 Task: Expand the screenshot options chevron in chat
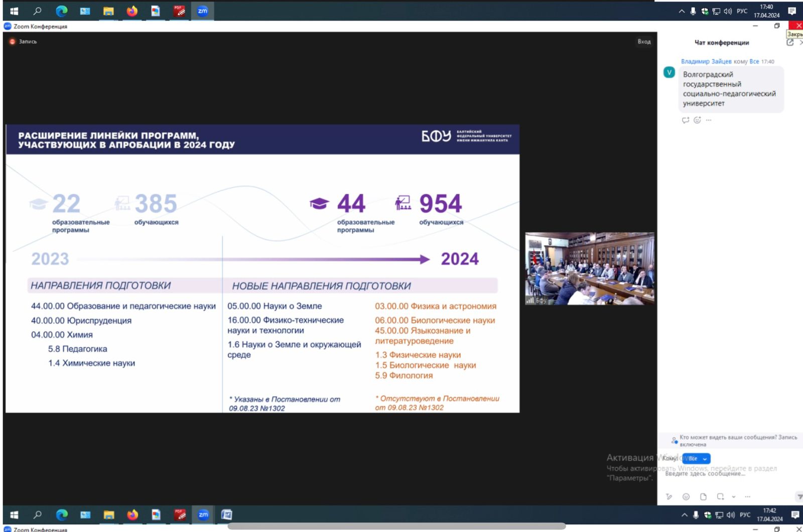(x=734, y=497)
